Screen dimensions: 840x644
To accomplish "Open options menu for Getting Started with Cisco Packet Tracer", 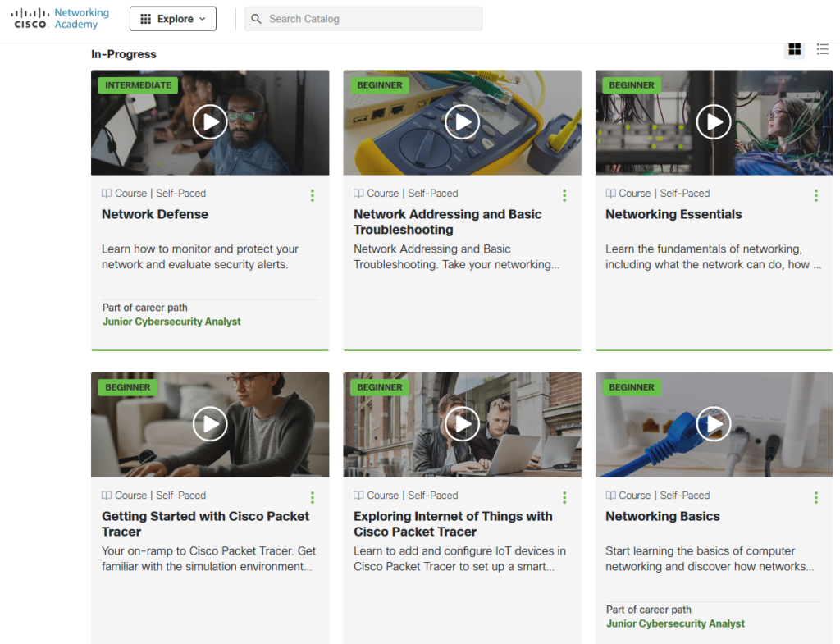I will (313, 498).
